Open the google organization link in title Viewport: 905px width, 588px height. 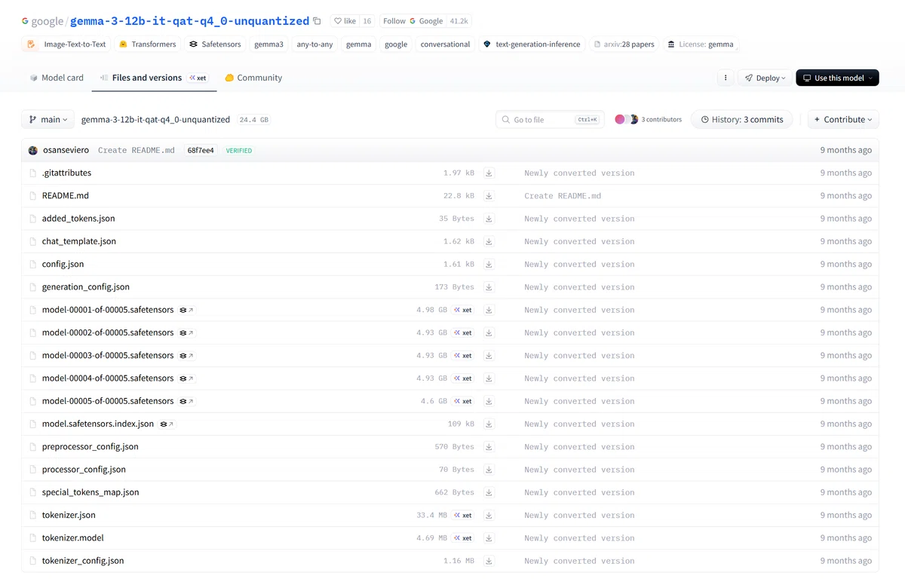click(x=47, y=21)
